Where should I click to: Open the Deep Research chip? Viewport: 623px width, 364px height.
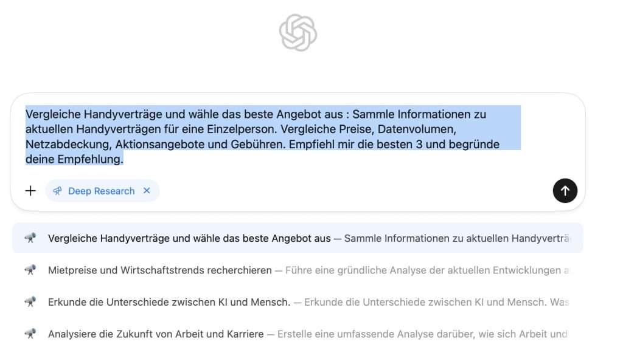coord(102,191)
